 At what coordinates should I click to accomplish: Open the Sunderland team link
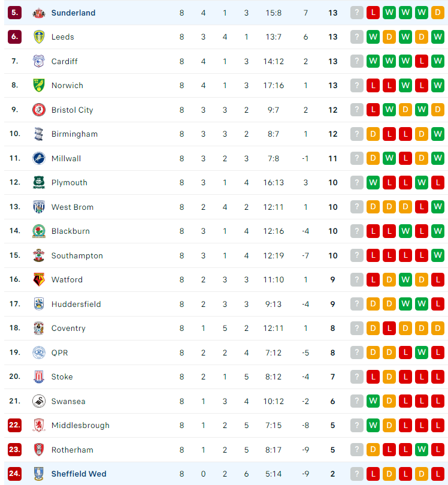click(73, 13)
